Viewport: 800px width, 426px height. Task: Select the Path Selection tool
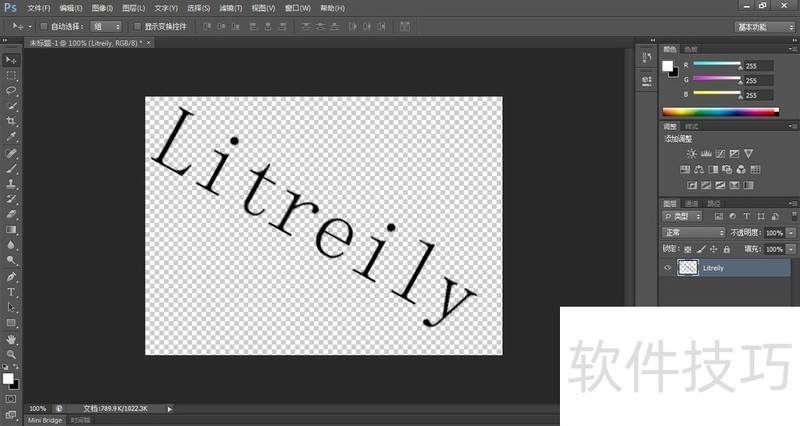click(11, 308)
